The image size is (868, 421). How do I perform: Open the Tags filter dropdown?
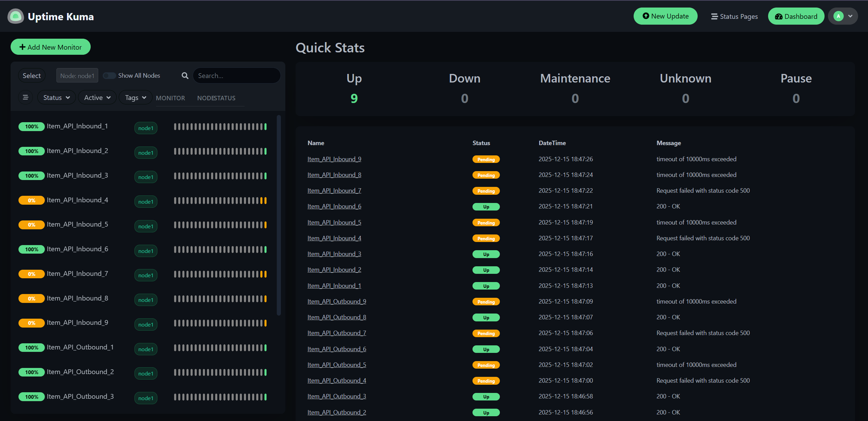[x=135, y=98]
